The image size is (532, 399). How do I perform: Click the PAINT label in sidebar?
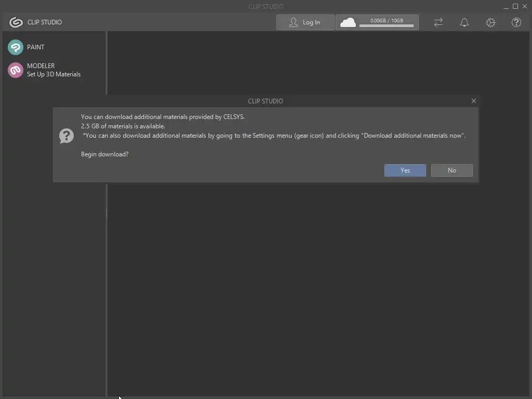pos(36,47)
